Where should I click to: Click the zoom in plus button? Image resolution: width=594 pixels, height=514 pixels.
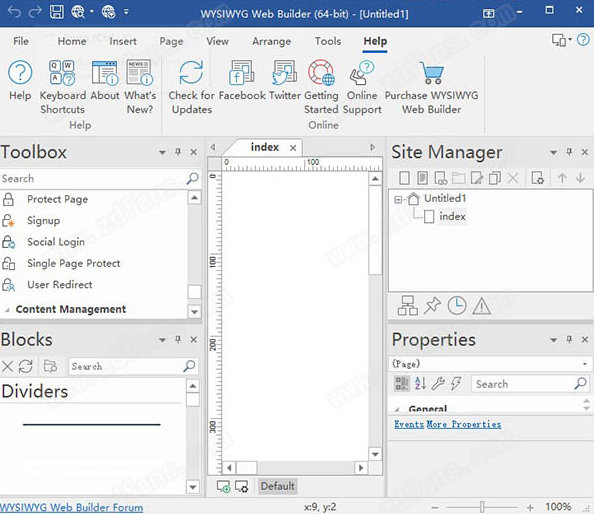[x=530, y=507]
